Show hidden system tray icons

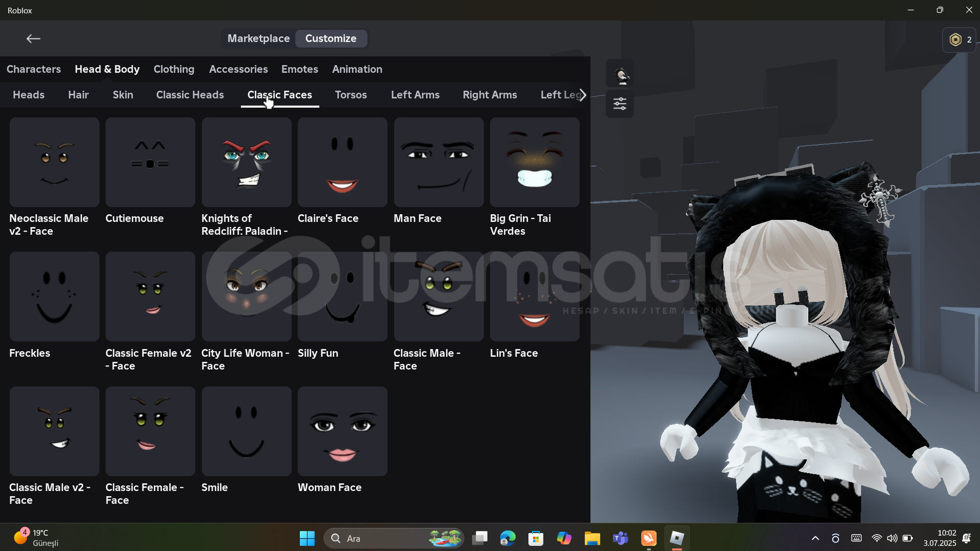[815, 538]
